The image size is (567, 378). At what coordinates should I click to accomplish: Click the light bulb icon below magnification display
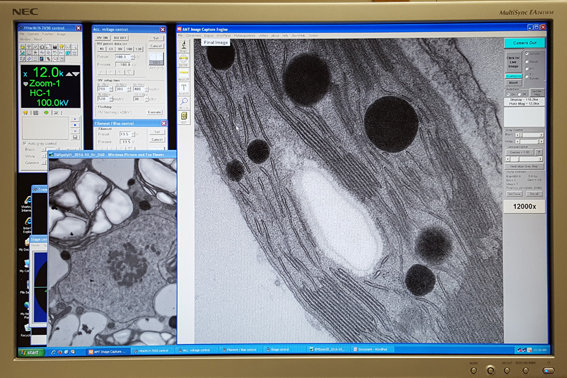(x=26, y=113)
